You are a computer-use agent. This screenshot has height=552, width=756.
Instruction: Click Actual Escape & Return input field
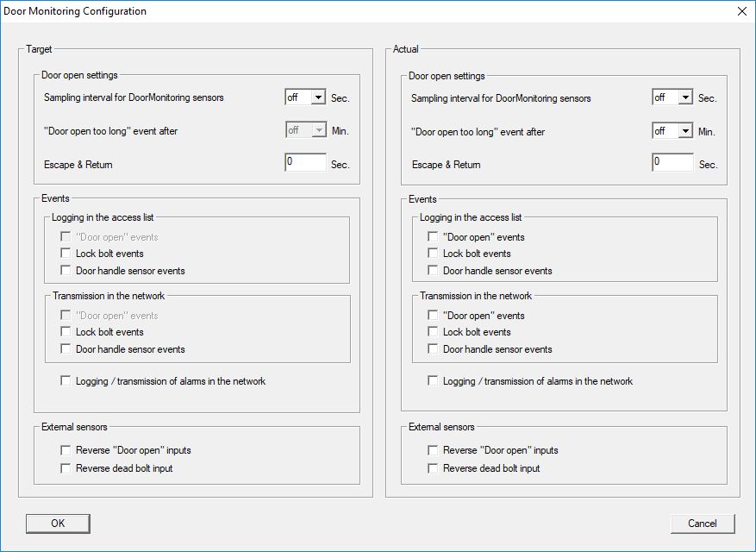[x=672, y=162]
